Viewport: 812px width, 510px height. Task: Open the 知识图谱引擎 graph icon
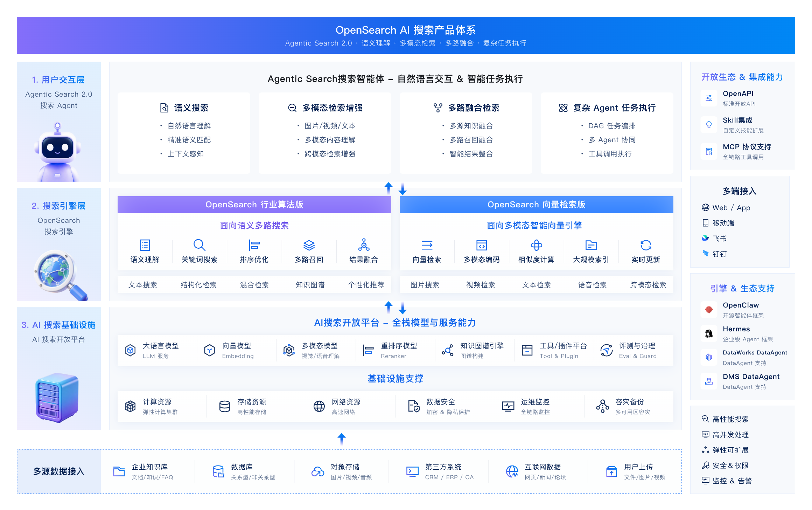coord(448,350)
